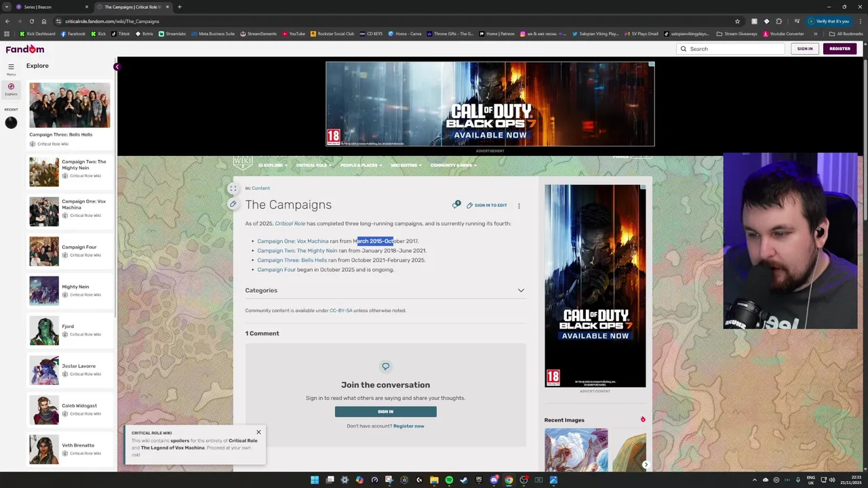Open the Jester Lavorre sidebar card
The width and height of the screenshot is (868, 488).
pos(69,370)
